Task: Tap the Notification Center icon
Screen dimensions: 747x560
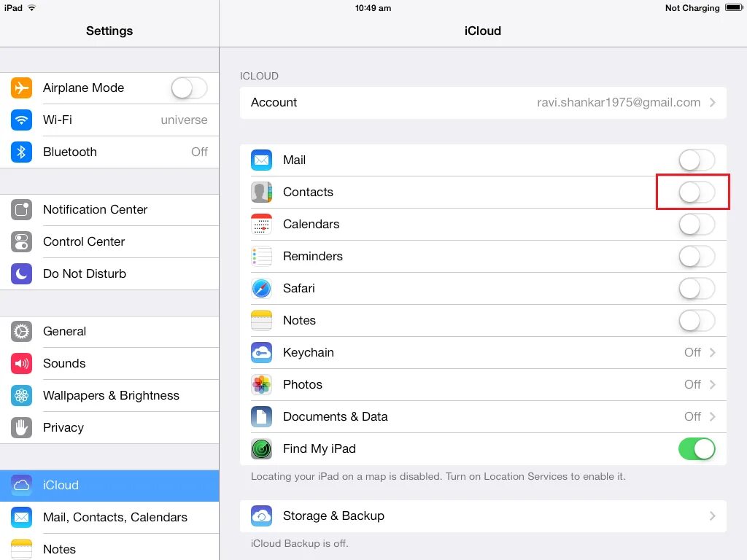Action: (21, 209)
